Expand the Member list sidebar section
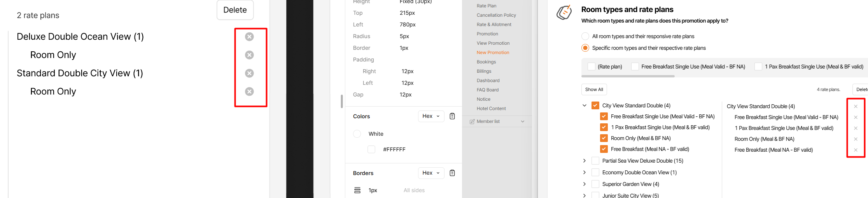 point(522,121)
